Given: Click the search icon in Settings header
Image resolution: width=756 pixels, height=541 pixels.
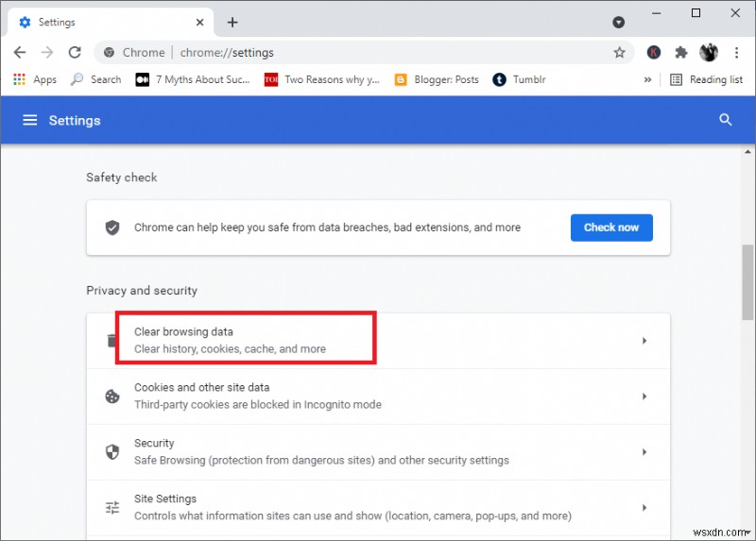Looking at the screenshot, I should pos(726,120).
